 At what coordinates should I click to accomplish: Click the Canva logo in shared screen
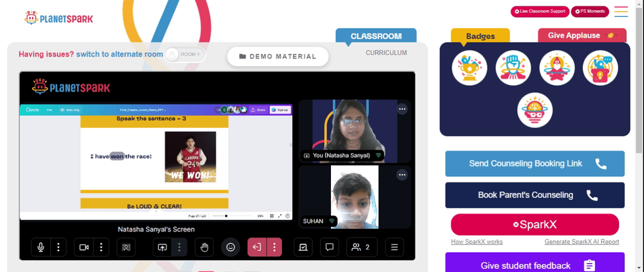pyautogui.click(x=32, y=109)
